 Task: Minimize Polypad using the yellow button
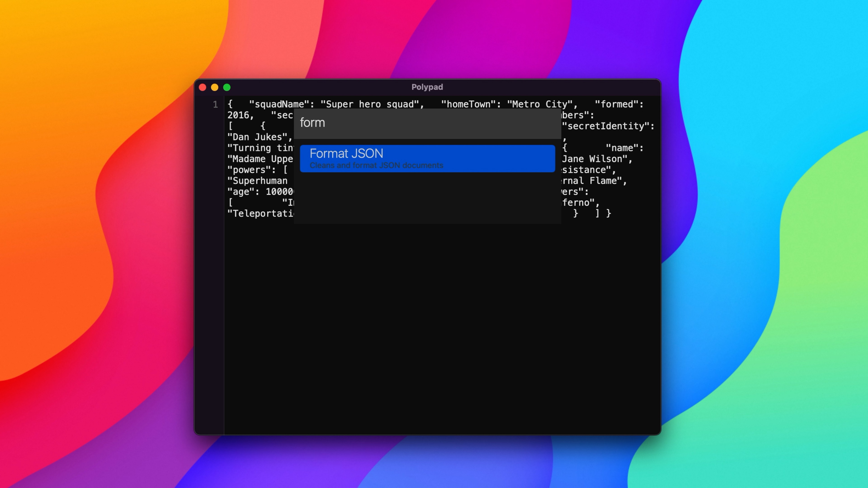pos(215,88)
